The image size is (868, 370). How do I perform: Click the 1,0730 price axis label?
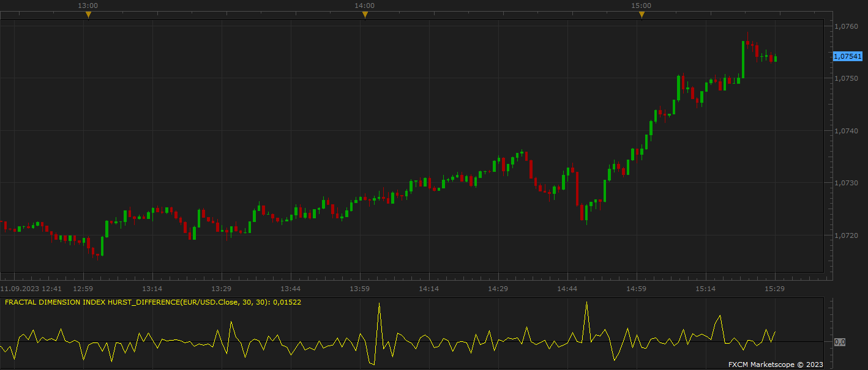pos(847,183)
